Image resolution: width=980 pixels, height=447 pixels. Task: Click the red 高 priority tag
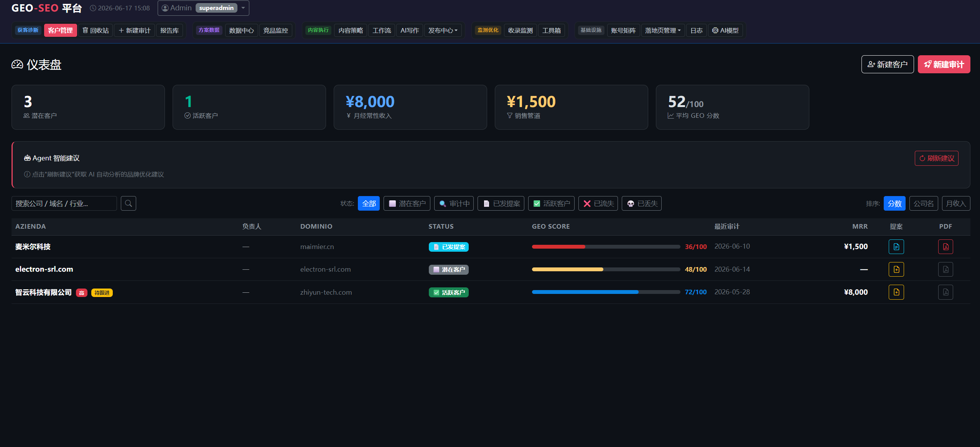[81, 293]
